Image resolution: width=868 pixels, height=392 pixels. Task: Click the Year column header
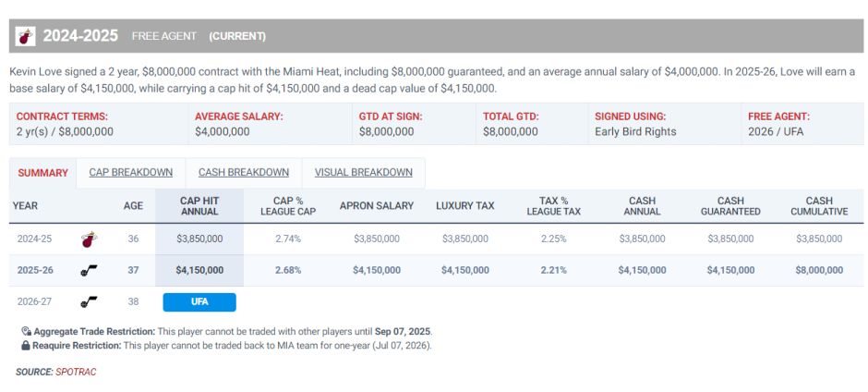pos(26,205)
